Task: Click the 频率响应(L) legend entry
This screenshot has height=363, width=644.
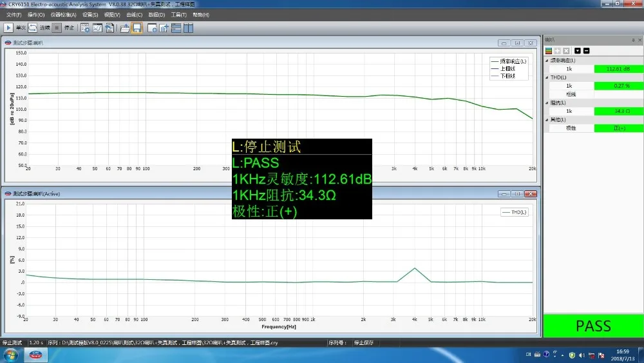Action: [x=509, y=61]
